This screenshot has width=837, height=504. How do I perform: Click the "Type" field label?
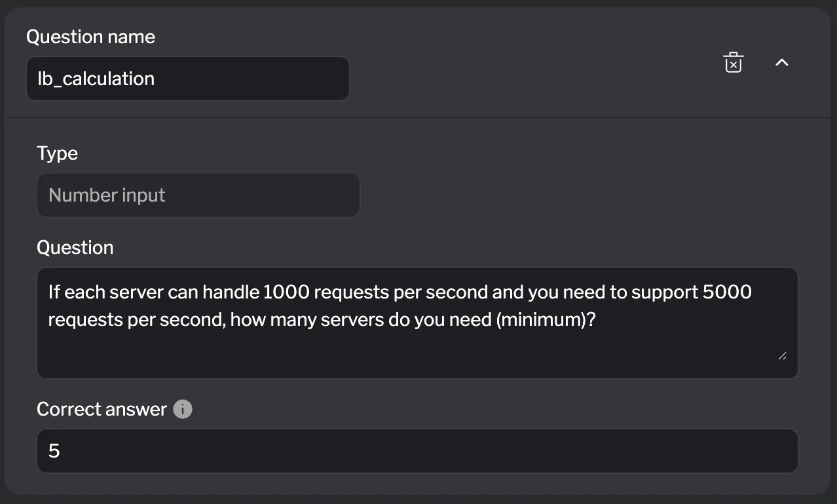point(57,153)
